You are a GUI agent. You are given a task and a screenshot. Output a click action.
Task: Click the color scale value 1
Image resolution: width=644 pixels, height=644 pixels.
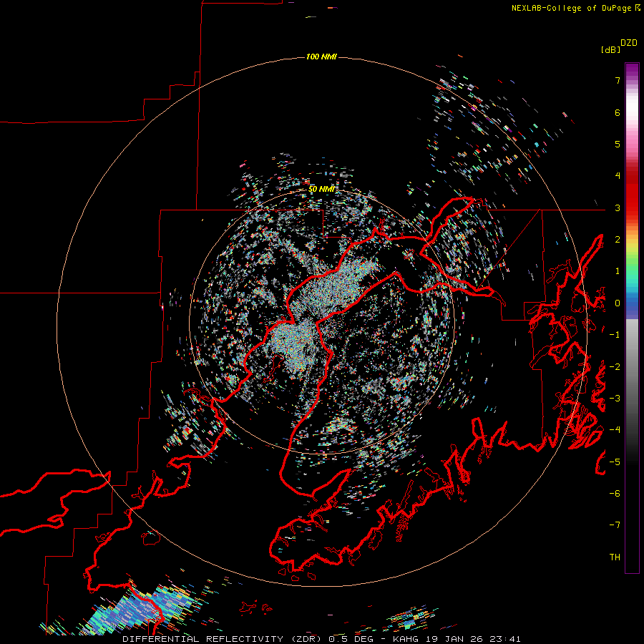coord(618,271)
